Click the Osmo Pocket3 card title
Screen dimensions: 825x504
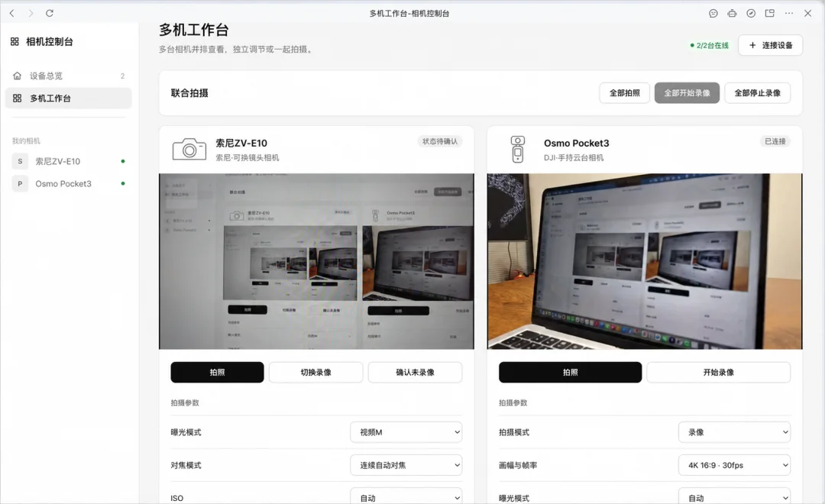tap(577, 143)
